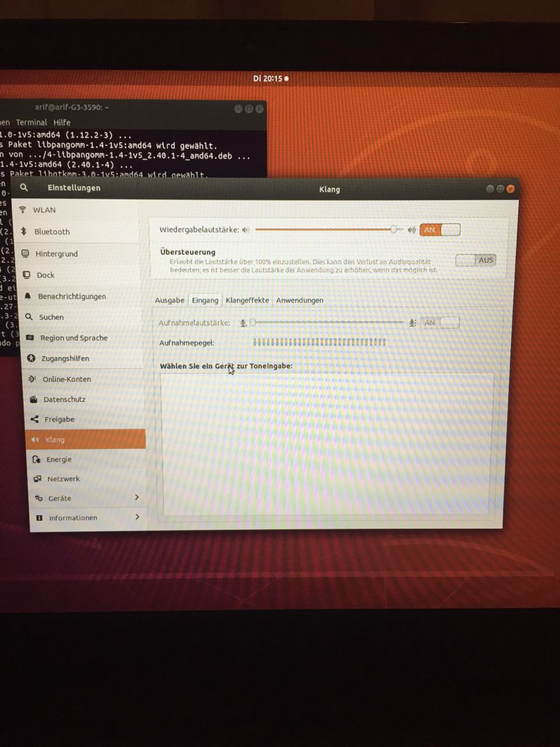Viewport: 560px width, 747px height.
Task: Click the Zugangshilfen accessibility icon
Action: [31, 358]
